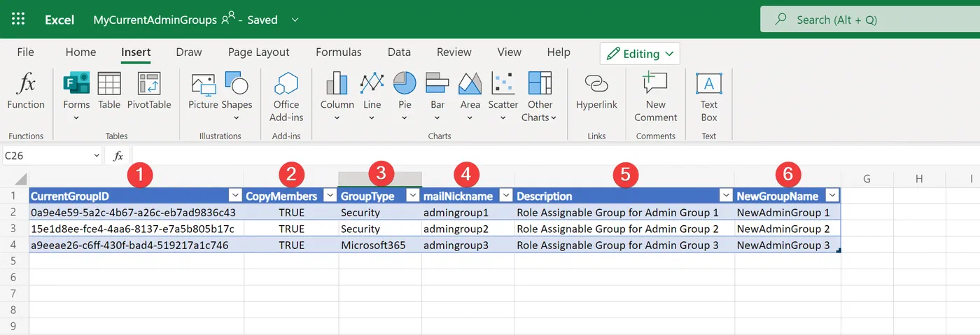Switch to the Draw tab

point(189,52)
